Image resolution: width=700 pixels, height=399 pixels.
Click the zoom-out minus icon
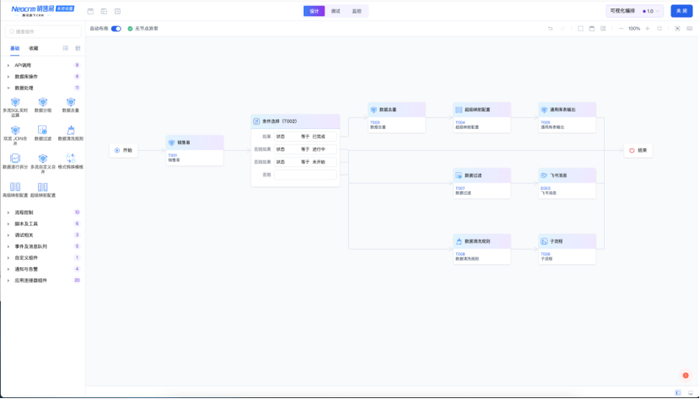point(621,29)
